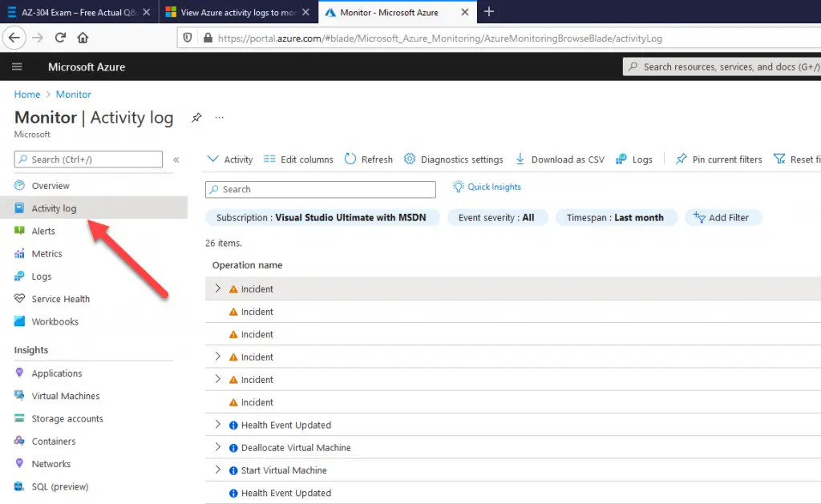Open the Subscription filter pill

(x=322, y=218)
